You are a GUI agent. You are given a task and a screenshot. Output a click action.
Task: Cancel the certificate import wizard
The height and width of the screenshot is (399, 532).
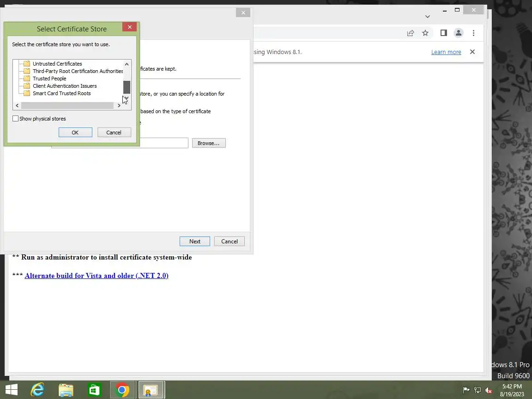point(230,241)
